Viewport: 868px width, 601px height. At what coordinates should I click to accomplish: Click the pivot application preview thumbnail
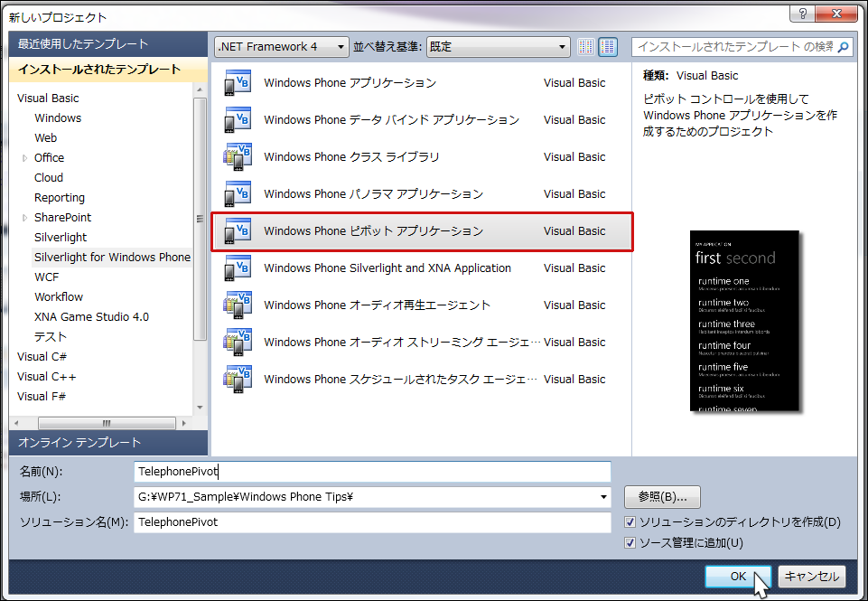[744, 321]
